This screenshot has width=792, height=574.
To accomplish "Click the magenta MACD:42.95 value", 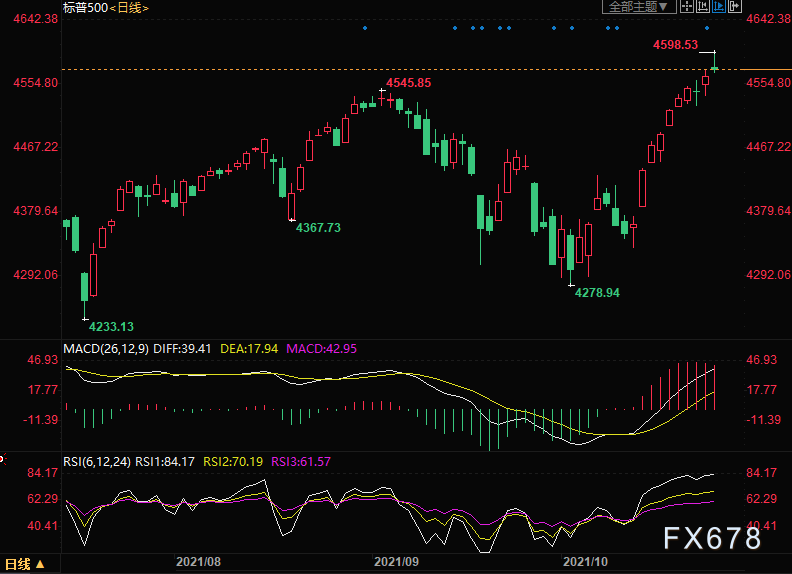I will [321, 349].
